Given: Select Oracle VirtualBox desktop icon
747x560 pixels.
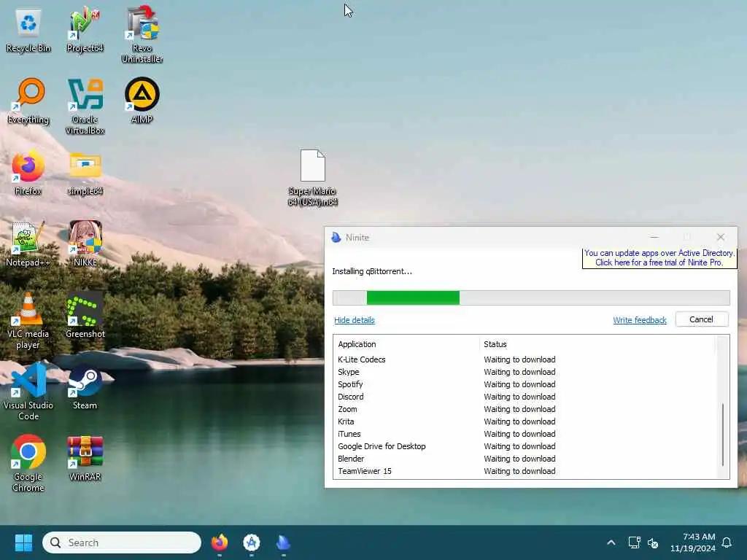Looking at the screenshot, I should [85, 106].
